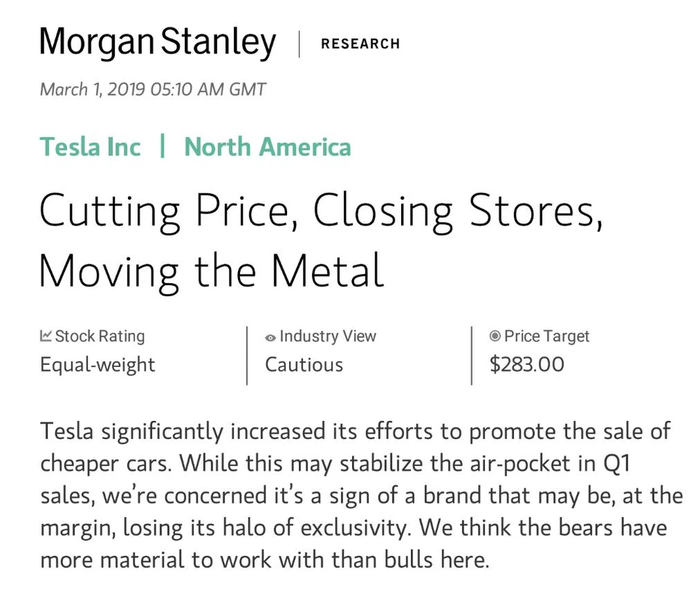This screenshot has height=603, width=700.
Task: Open the Tesla Inc company link
Action: (x=90, y=147)
